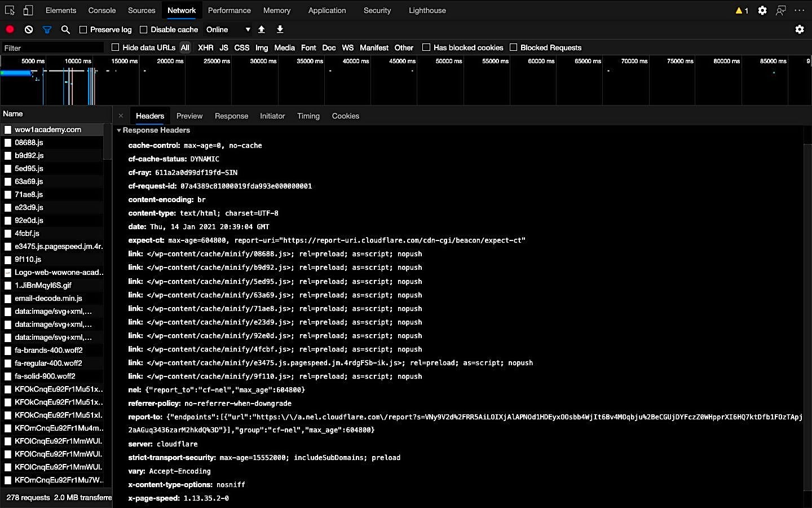Open Network settings gear icon
This screenshot has width=812, height=508.
pyautogui.click(x=800, y=29)
